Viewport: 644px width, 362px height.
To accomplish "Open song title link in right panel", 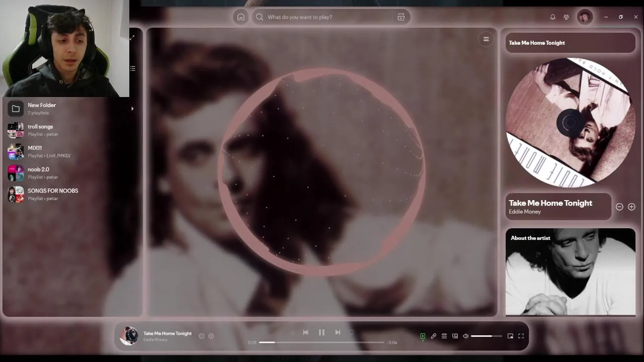I will click(550, 203).
